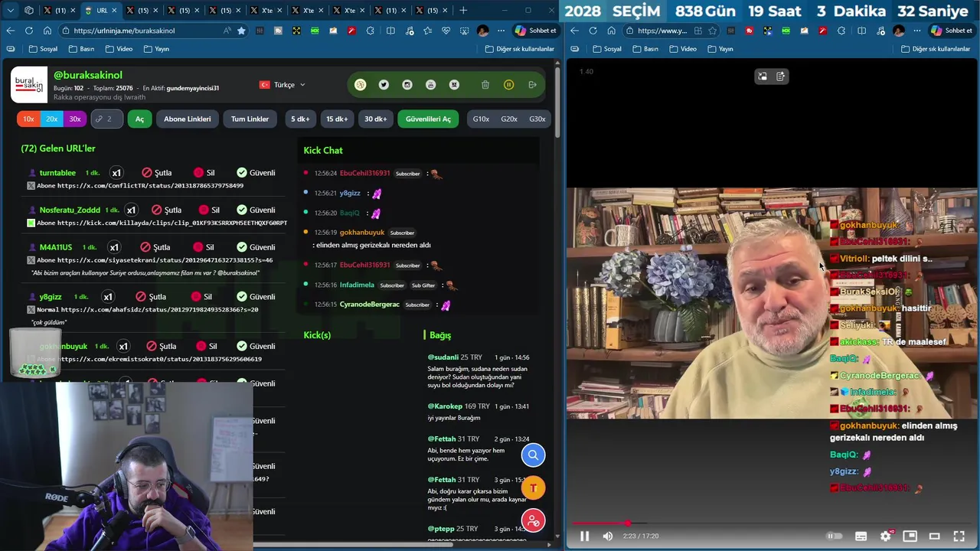The height and width of the screenshot is (551, 980).
Task: Click the trash icon in urlninja header
Action: pos(485,85)
